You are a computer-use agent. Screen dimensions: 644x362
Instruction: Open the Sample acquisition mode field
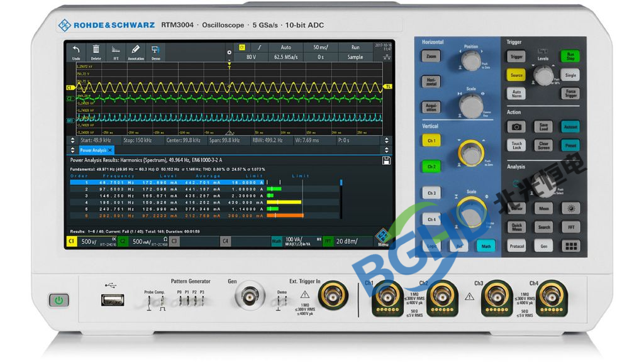[355, 57]
